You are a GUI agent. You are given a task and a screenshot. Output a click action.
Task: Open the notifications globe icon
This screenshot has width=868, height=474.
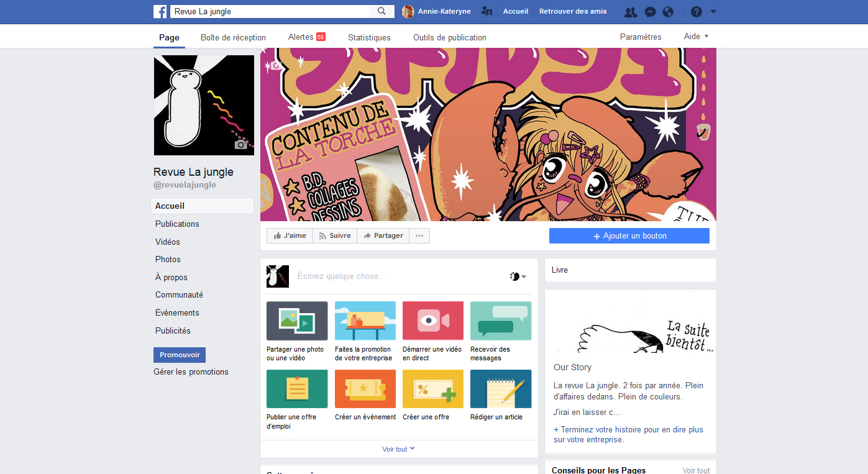click(669, 12)
